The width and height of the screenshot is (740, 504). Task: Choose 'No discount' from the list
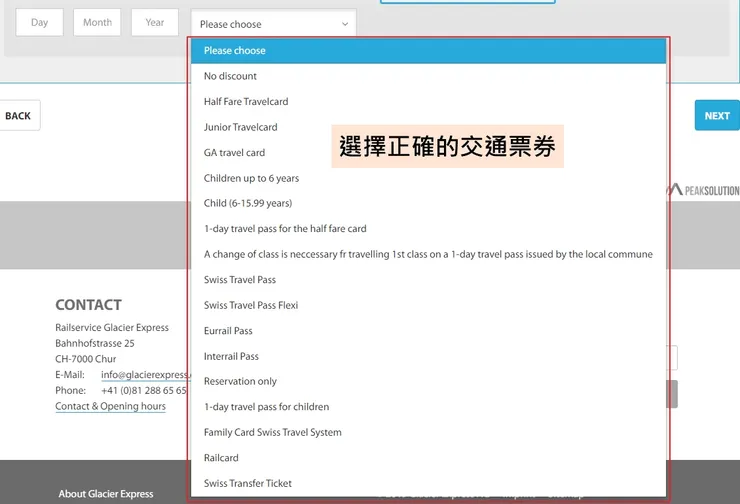(x=429, y=76)
